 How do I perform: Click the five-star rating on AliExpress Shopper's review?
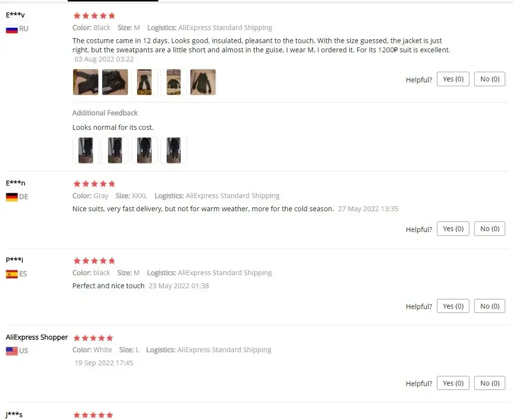(x=93, y=338)
